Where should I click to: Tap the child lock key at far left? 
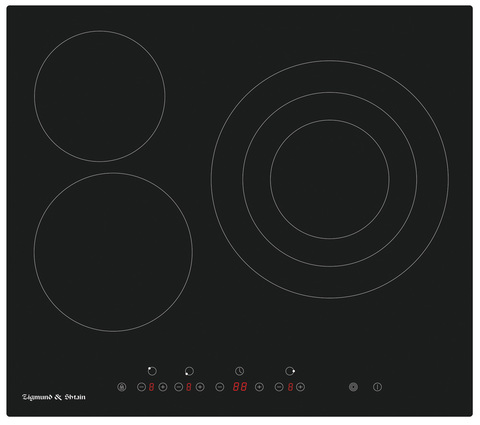pyautogui.click(x=122, y=387)
